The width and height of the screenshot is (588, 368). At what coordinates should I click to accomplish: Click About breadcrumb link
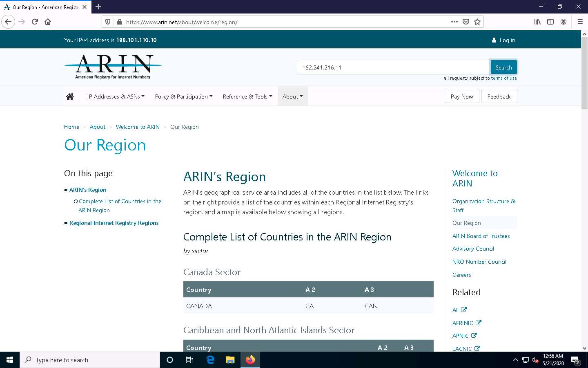click(x=98, y=127)
